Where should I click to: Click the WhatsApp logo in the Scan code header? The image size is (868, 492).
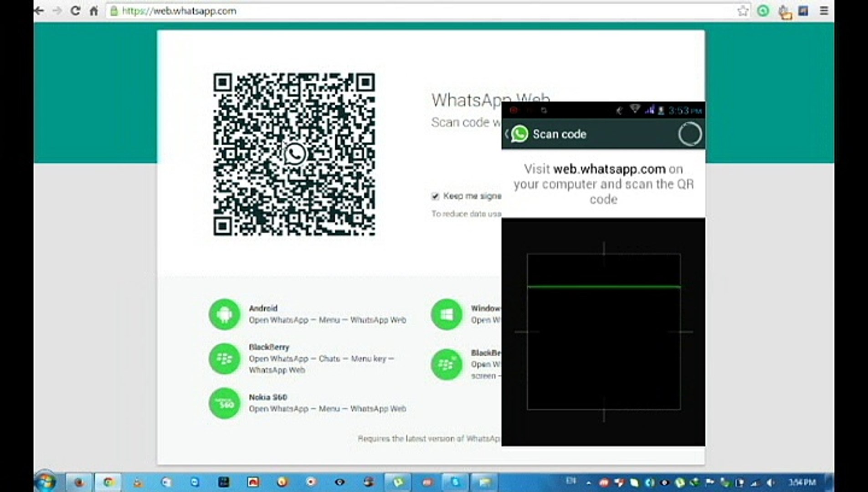coord(519,134)
